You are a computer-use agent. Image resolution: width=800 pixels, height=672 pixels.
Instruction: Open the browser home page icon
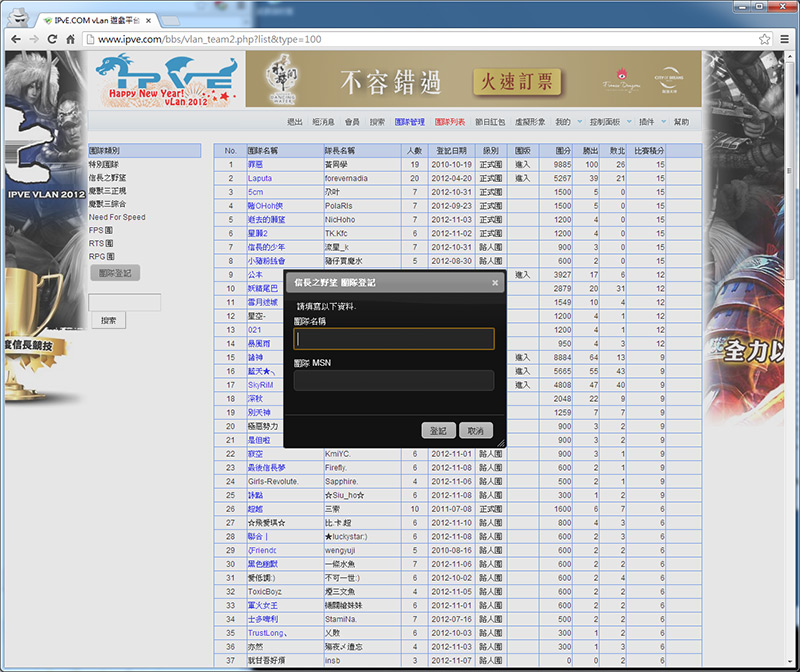(x=70, y=39)
